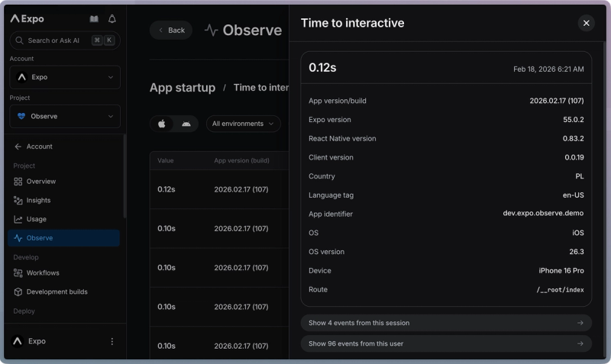
Task: Click arrow on Show 4 events row
Action: [x=580, y=323]
